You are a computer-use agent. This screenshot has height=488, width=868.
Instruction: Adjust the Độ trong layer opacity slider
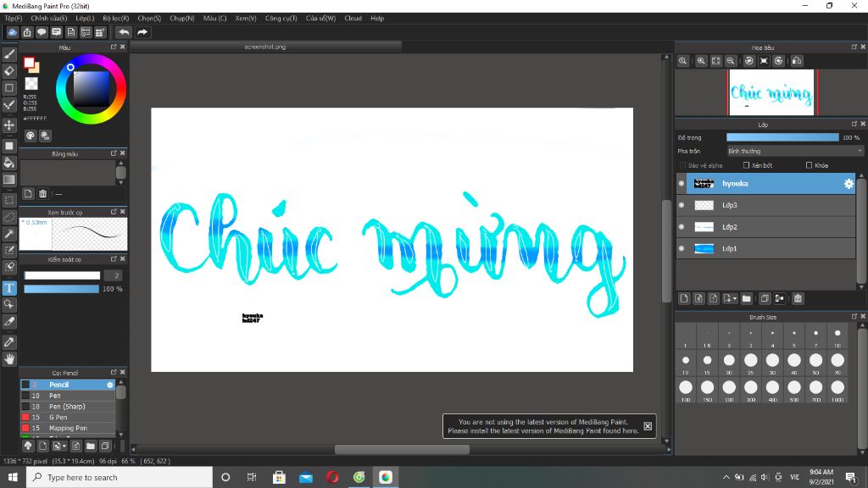click(782, 137)
